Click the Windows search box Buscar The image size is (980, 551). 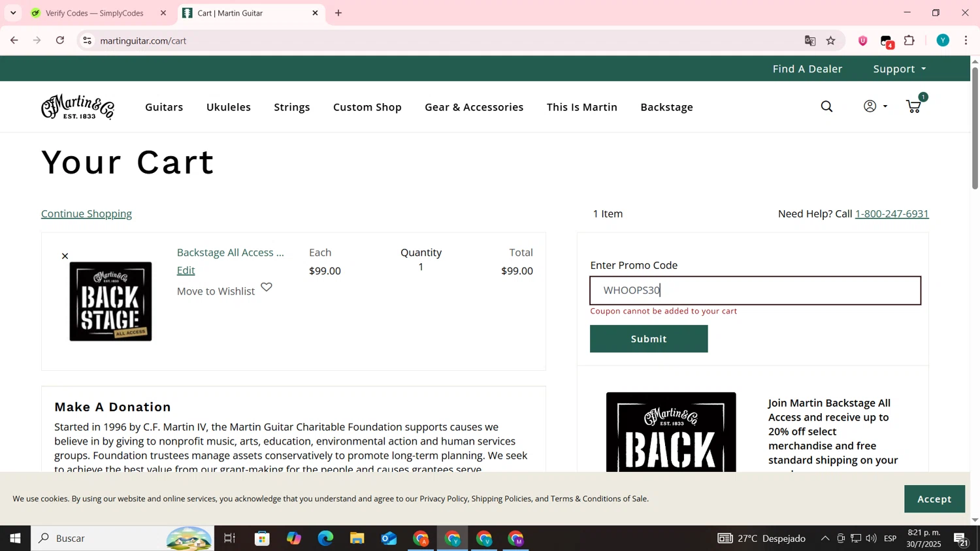[123, 539]
